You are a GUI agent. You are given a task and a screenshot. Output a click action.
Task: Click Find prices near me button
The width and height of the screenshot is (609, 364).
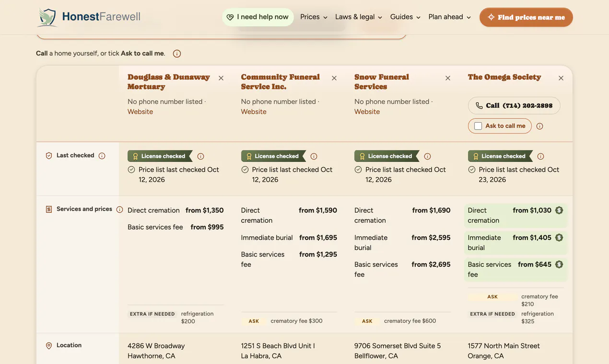[526, 17]
